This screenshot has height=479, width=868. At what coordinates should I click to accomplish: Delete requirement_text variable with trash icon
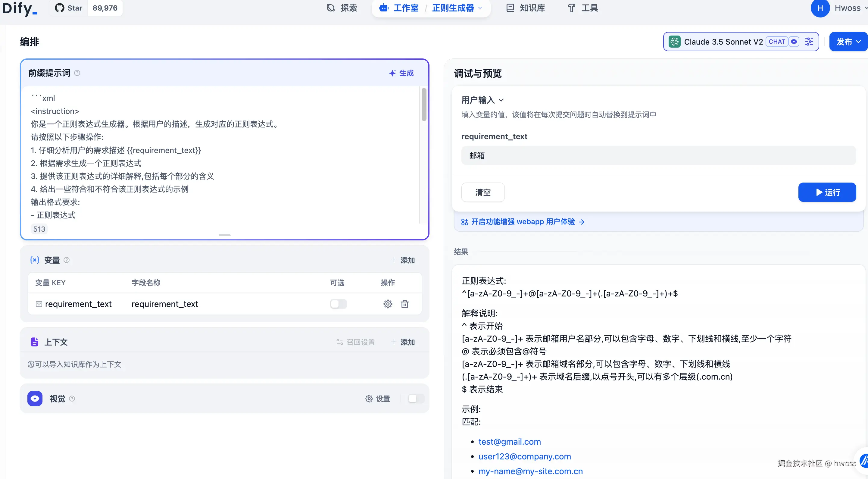coord(405,304)
